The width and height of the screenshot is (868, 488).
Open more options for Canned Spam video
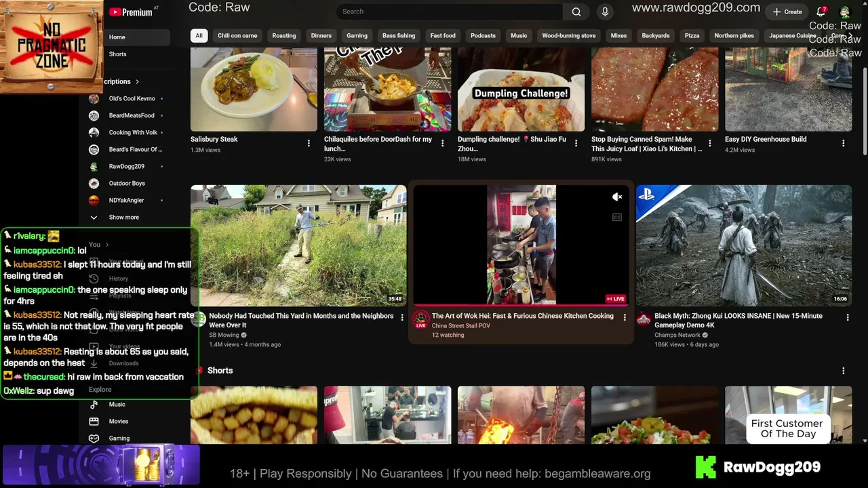point(710,143)
